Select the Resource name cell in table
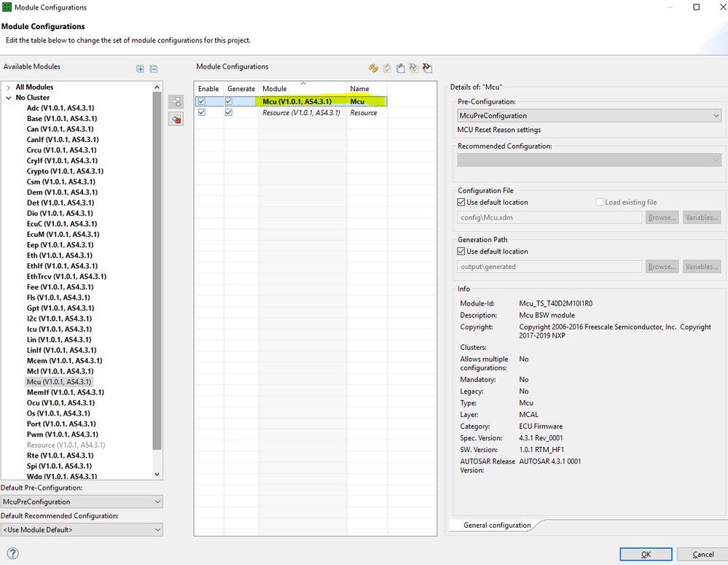728x565 pixels. 367,112
